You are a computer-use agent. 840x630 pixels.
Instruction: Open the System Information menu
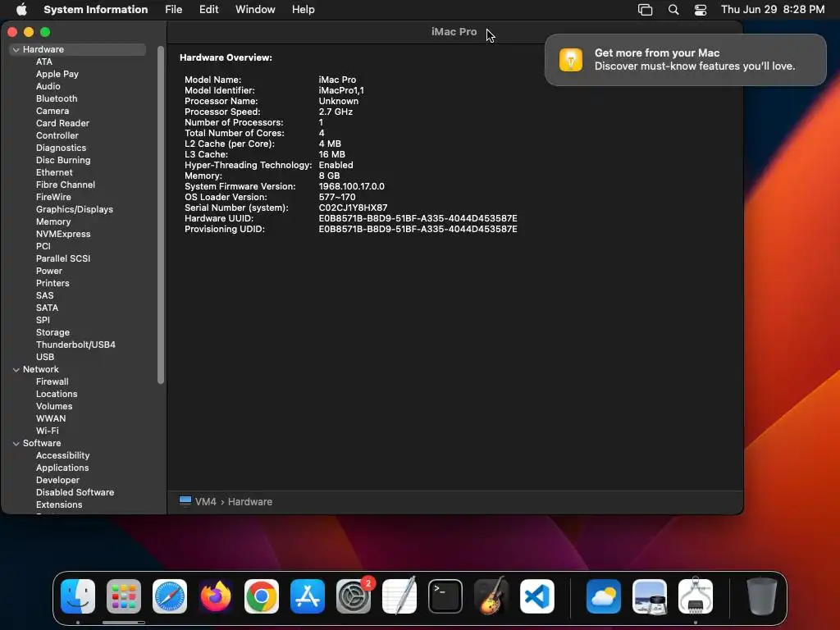[95, 9]
